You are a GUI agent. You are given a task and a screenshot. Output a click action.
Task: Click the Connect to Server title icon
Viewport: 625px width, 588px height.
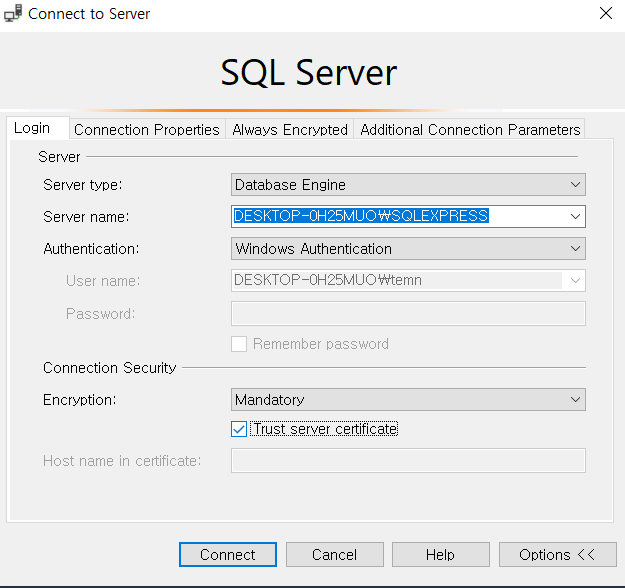(13, 14)
